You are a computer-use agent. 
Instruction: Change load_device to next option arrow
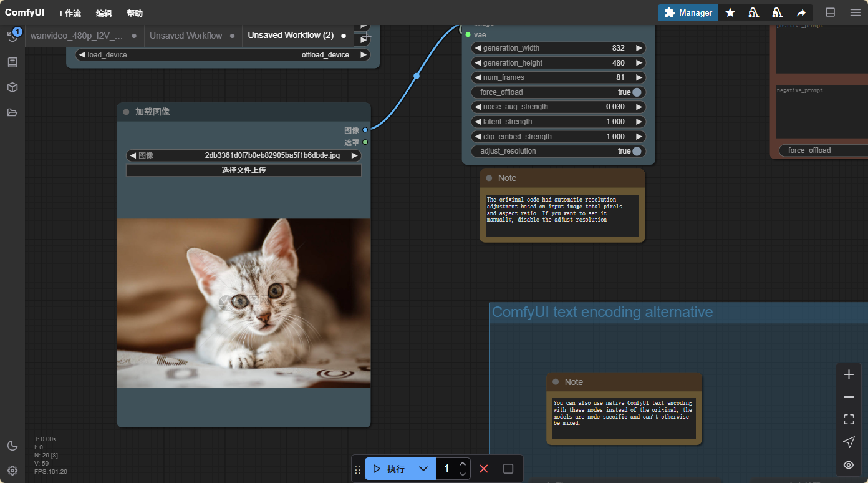[x=363, y=55]
